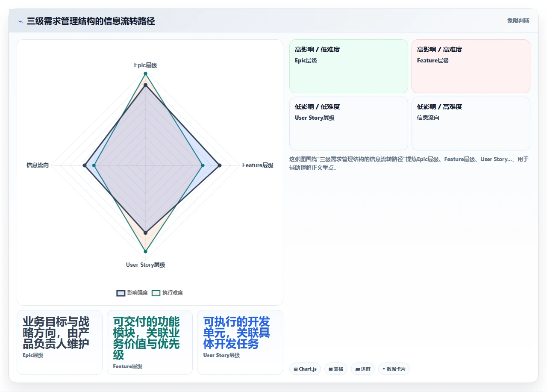Click the main title 三级需求管理结构的信息流转路径

(x=91, y=21)
